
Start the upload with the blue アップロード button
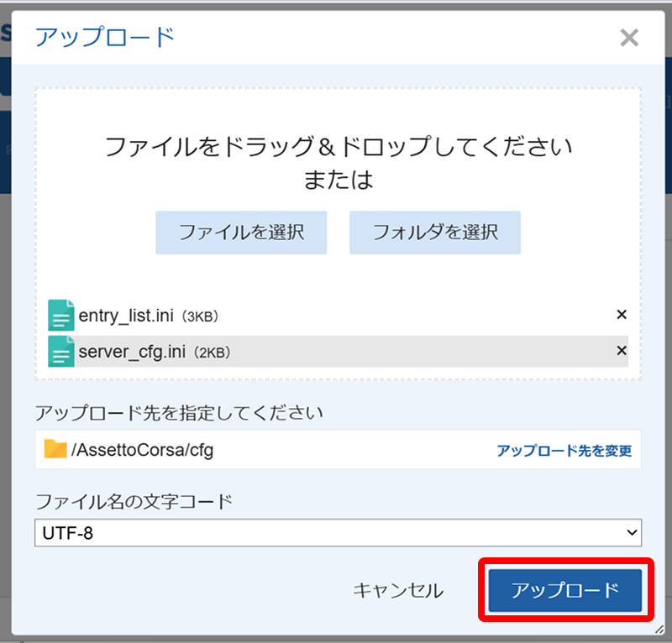[564, 590]
